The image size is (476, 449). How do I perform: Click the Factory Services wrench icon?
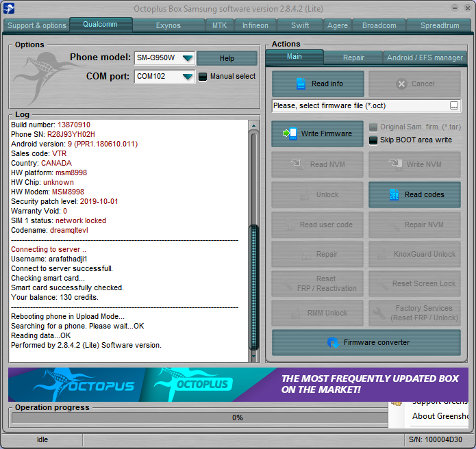[379, 313]
